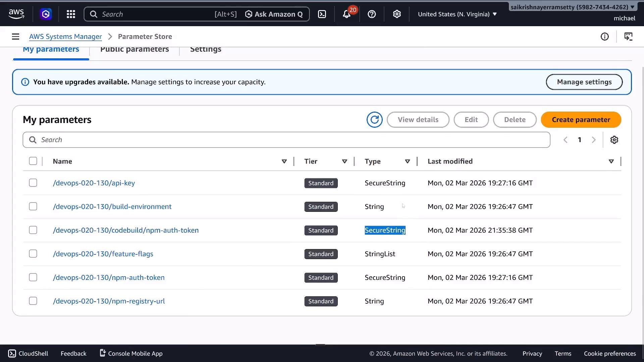
Task: Open the region selector United States (N. Virginia)
Action: click(457, 14)
